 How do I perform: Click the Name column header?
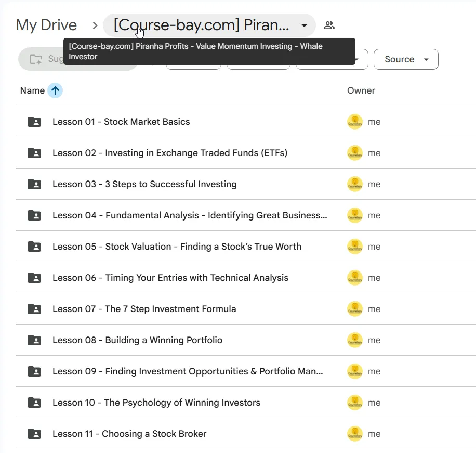(x=33, y=90)
